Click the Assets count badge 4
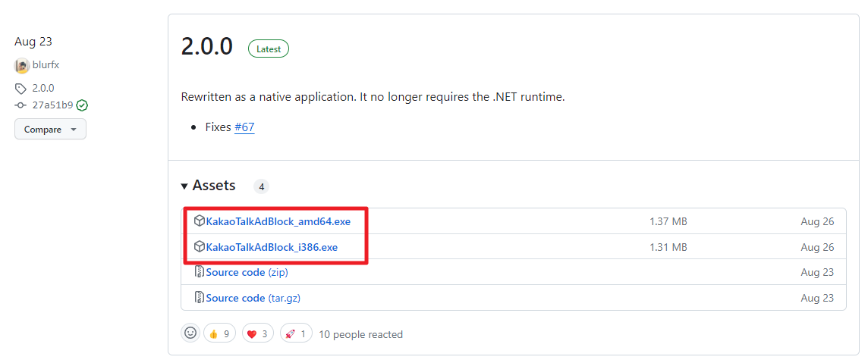Screen dimensions: 868x363 click(x=261, y=186)
